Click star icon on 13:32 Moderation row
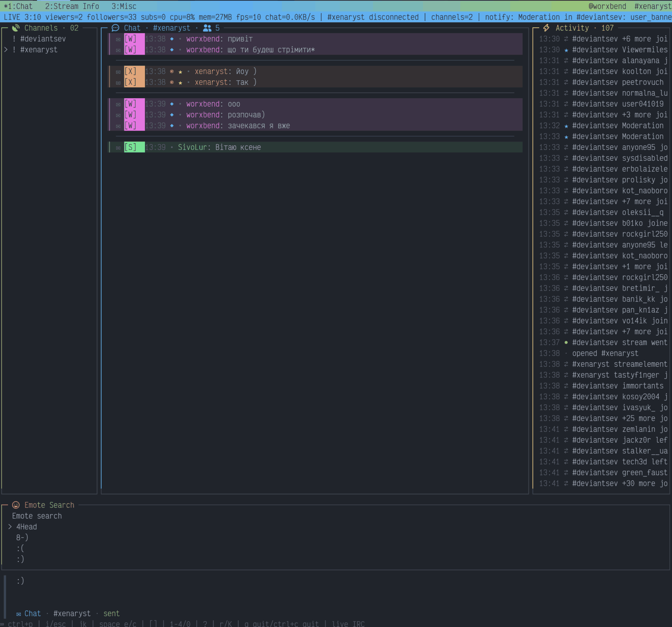Viewport: 672px width, 627px height. tap(566, 126)
